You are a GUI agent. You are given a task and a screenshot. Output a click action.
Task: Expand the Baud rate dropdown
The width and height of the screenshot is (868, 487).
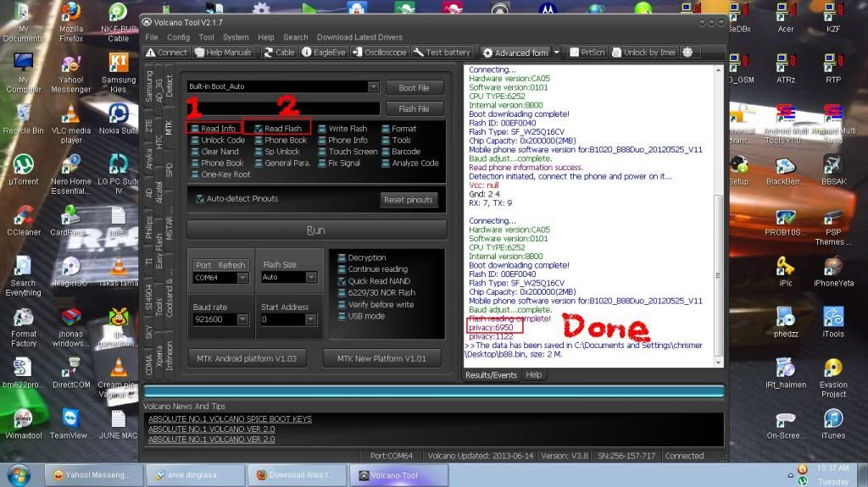click(242, 319)
